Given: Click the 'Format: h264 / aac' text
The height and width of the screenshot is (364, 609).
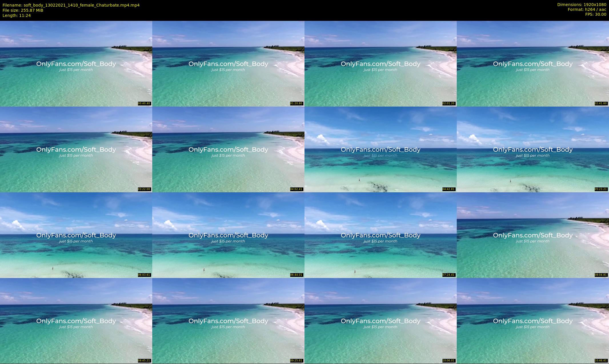Looking at the screenshot, I should (587, 9).
